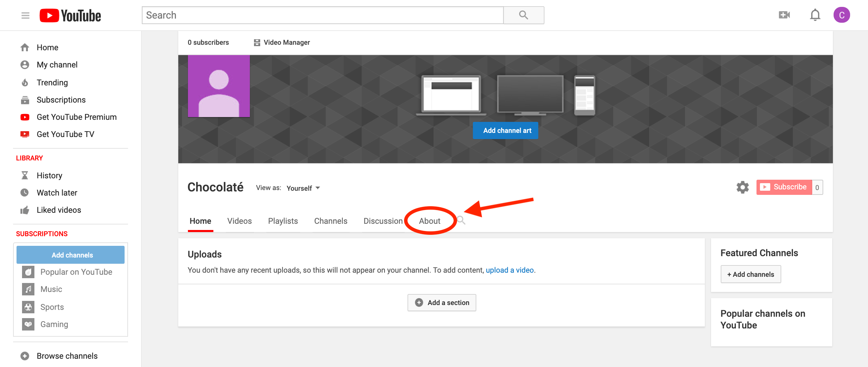
Task: Click the History hourglass icon
Action: click(25, 176)
